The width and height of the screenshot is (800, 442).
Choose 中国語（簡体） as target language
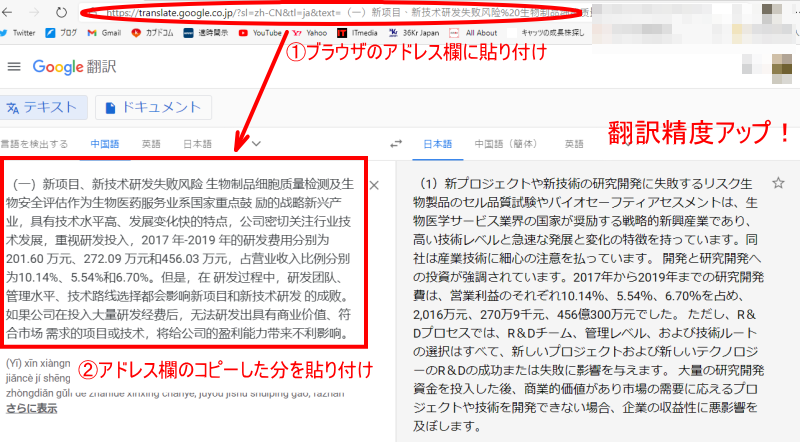pyautogui.click(x=506, y=144)
